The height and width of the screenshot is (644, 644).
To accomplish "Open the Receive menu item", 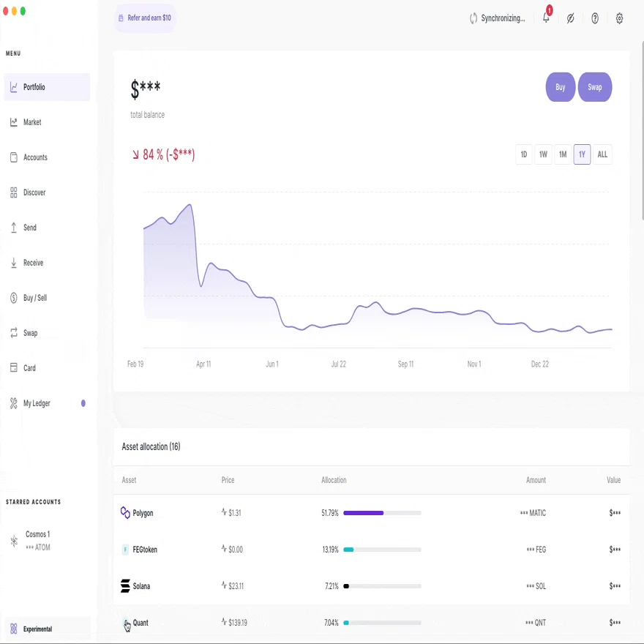I will click(x=47, y=263).
